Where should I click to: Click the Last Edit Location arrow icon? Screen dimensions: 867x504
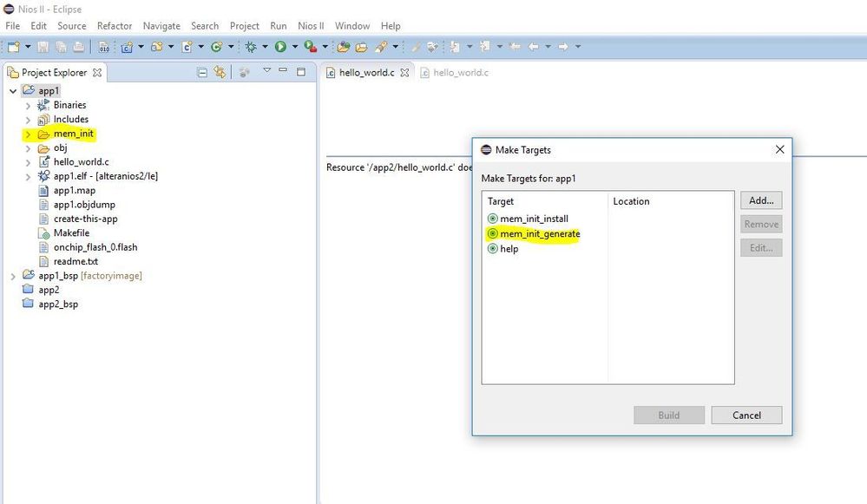[x=515, y=47]
